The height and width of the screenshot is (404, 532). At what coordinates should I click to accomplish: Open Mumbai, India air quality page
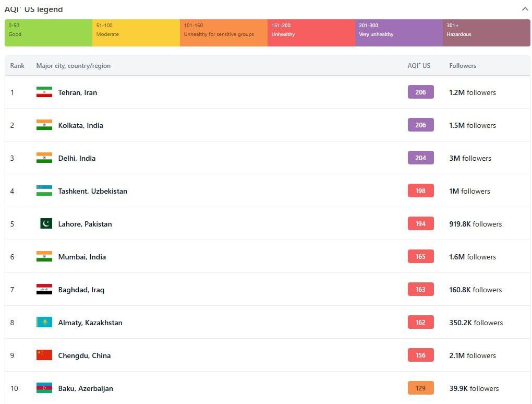(x=82, y=257)
